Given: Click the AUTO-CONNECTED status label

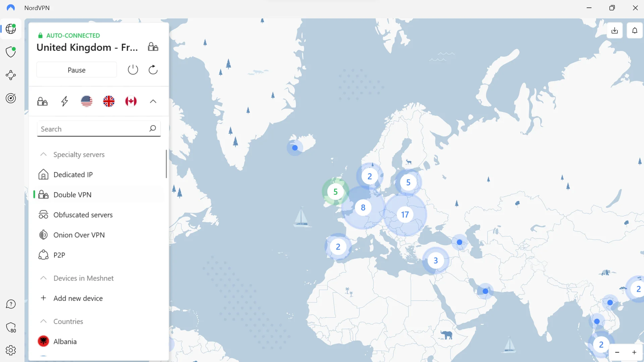Looking at the screenshot, I should pos(73,36).
